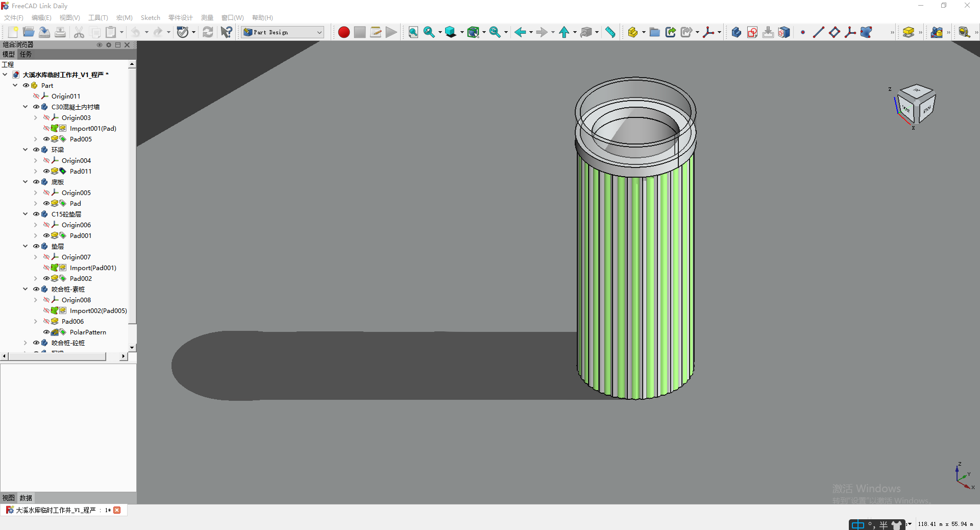The image size is (980, 530).
Task: Click the Cut scissors icon
Action: point(79,32)
